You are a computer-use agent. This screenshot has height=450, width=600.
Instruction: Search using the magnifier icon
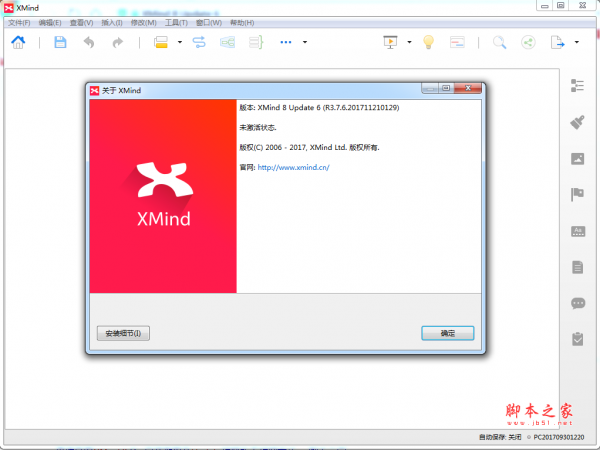pyautogui.click(x=499, y=42)
